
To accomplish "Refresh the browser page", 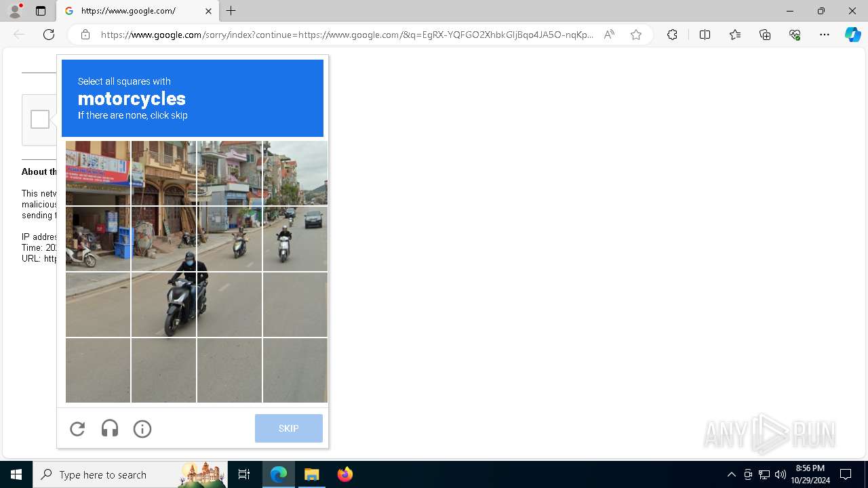I will point(49,35).
